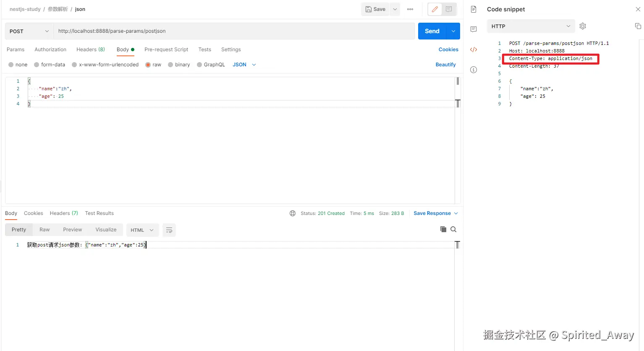This screenshot has height=351, width=644.
Task: Select the form-data body type
Action: 50,65
